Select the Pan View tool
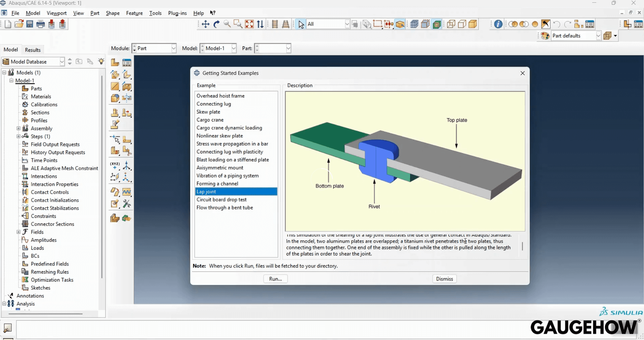The height and width of the screenshot is (340, 644). coord(205,24)
